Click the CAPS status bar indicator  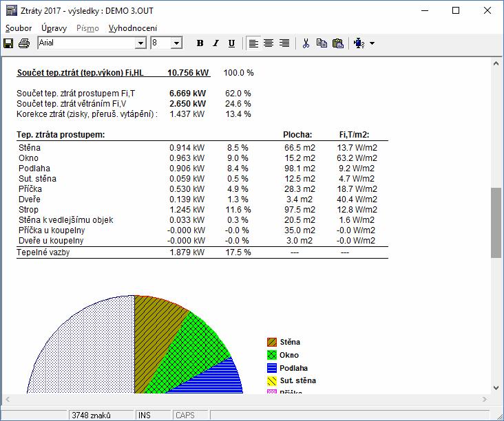185,415
